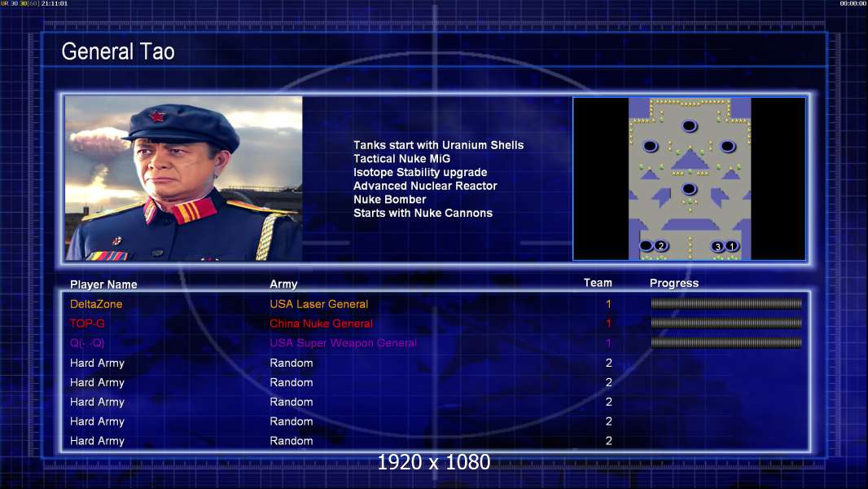
Task: Select player name "DeltaZone"
Action: [96, 304]
